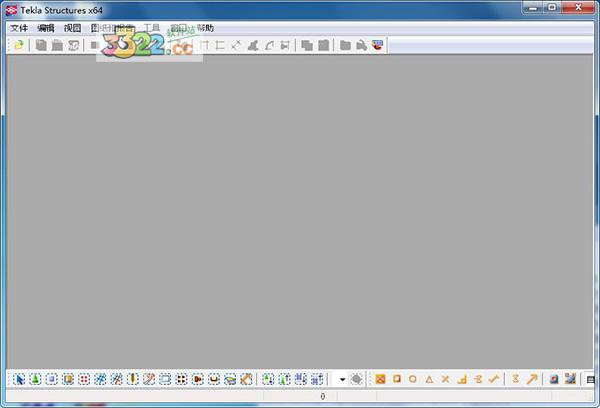This screenshot has height=408, width=600.
Task: Open the 编辑 menu
Action: pos(46,28)
